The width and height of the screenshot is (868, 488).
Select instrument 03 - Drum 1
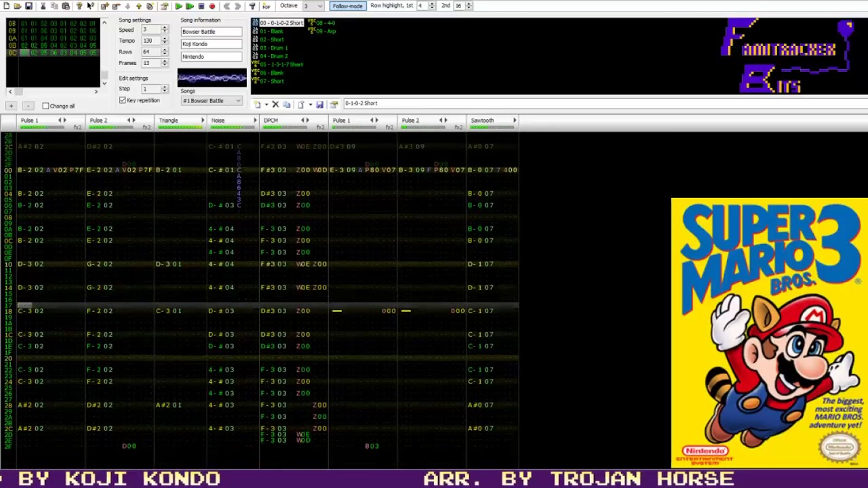274,48
